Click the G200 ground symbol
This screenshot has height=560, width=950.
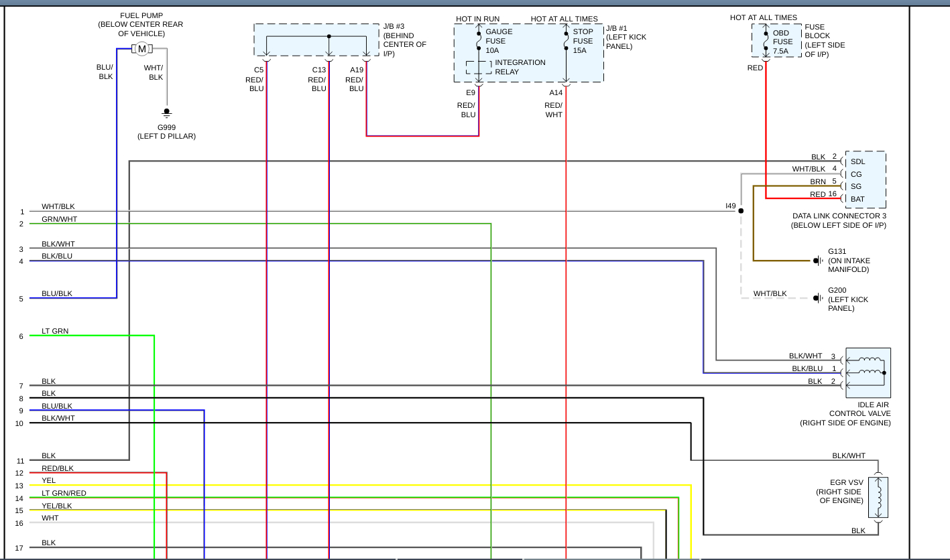pyautogui.click(x=818, y=298)
